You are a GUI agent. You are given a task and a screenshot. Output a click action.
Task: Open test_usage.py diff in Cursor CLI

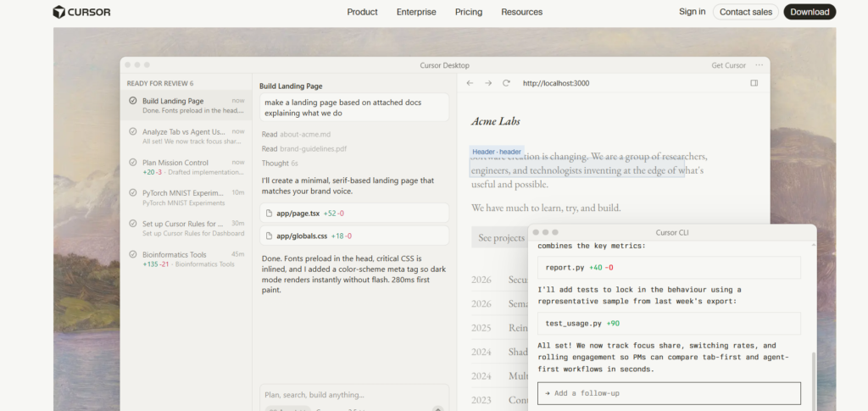point(670,323)
